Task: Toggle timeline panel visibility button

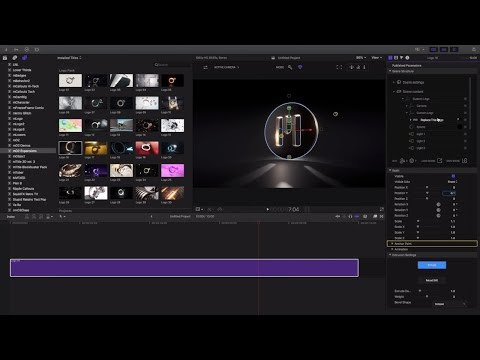Action: click(x=444, y=49)
